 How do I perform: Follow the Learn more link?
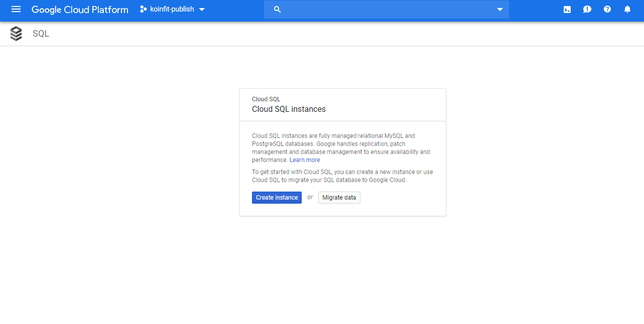pyautogui.click(x=305, y=160)
